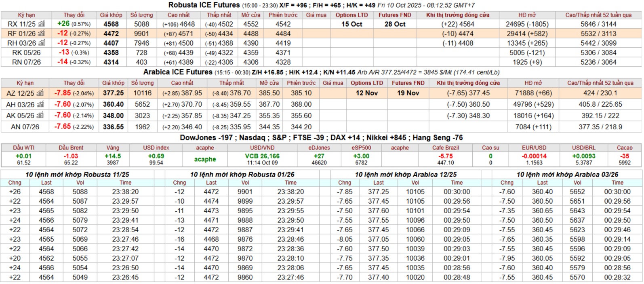Click the USD/BRL header cell

click(x=583, y=148)
